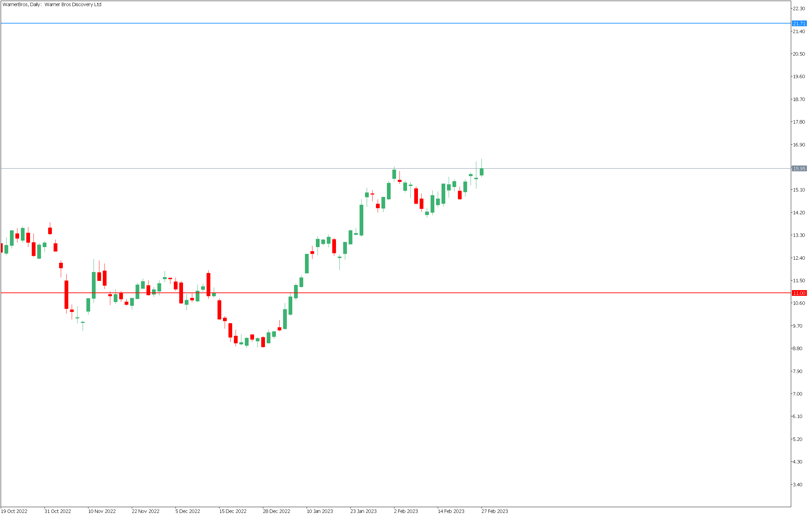
Task: Click the 10 Nov 2022 date label
Action: click(102, 511)
